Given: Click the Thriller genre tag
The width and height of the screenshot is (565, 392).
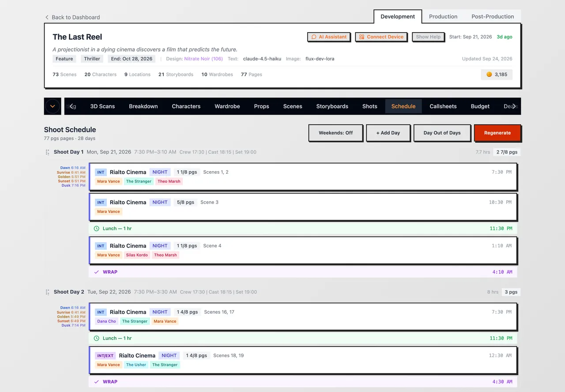Looking at the screenshot, I should pyautogui.click(x=92, y=59).
